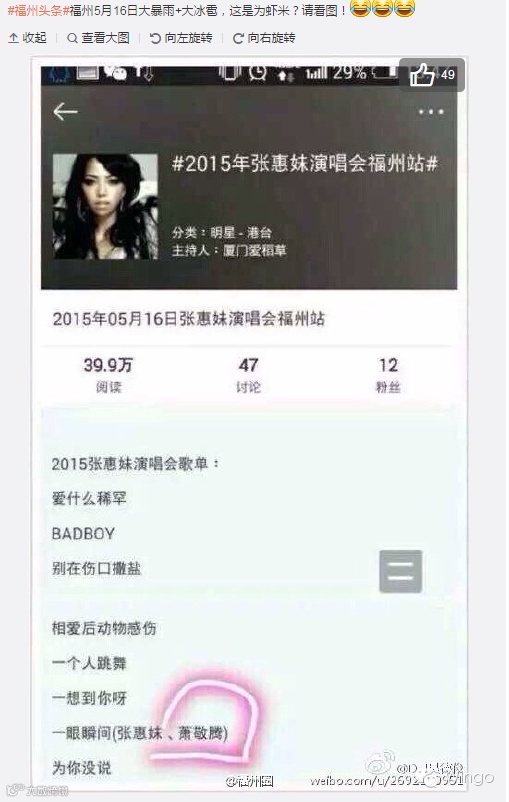Click the #2015年张惠妹演唱会福州站# topic title
Screen dimensions: 509x802
(305, 164)
